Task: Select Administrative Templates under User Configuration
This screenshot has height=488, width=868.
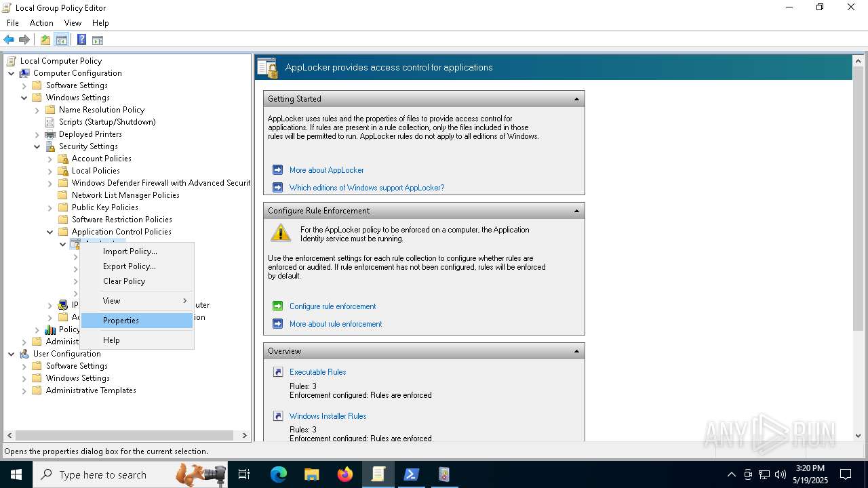Action: point(91,390)
